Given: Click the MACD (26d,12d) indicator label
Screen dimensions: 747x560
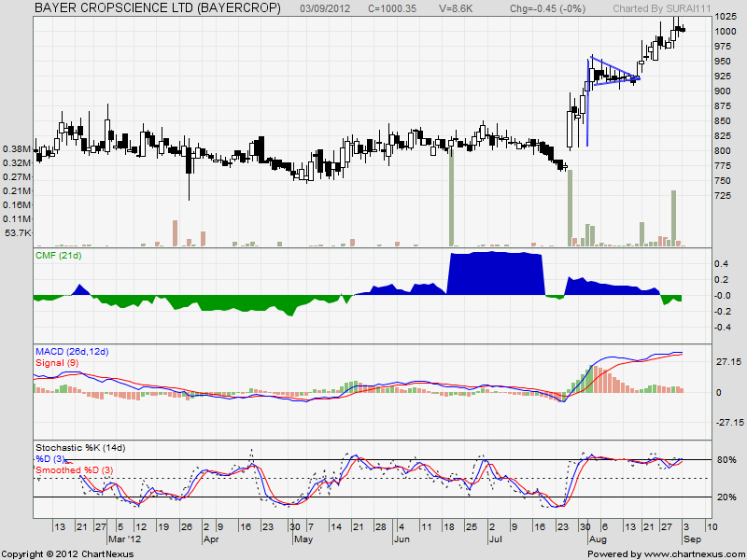Looking at the screenshot, I should click(x=73, y=352).
